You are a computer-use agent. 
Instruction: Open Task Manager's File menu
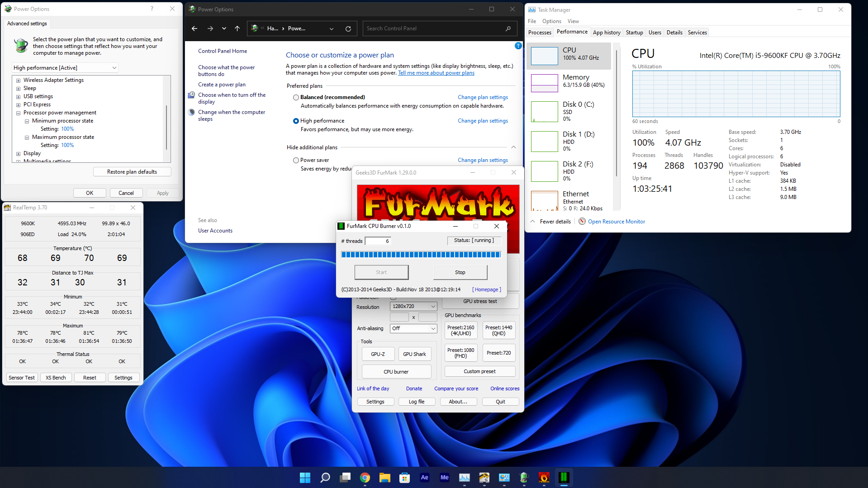[x=532, y=21]
